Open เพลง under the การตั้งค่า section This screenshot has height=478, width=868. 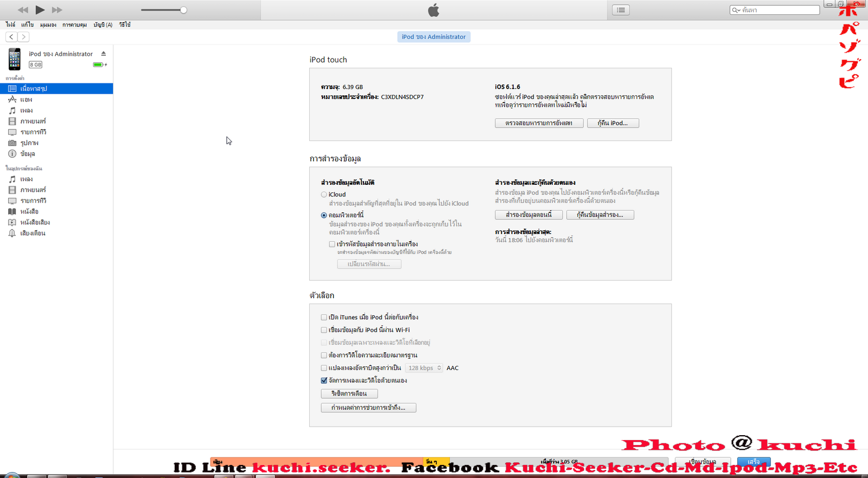(56, 111)
